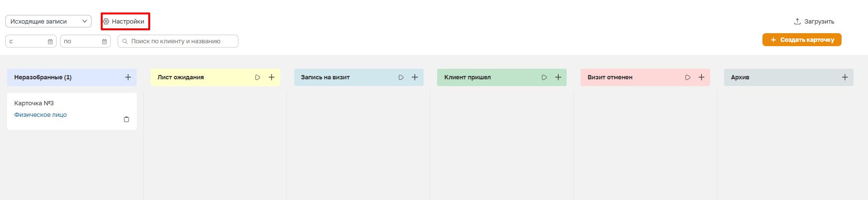Click plus icon in Архив column
868x200 pixels.
coord(845,77)
